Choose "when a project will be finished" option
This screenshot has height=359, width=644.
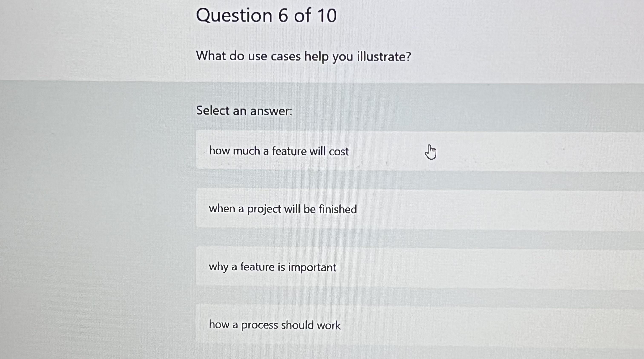point(283,209)
